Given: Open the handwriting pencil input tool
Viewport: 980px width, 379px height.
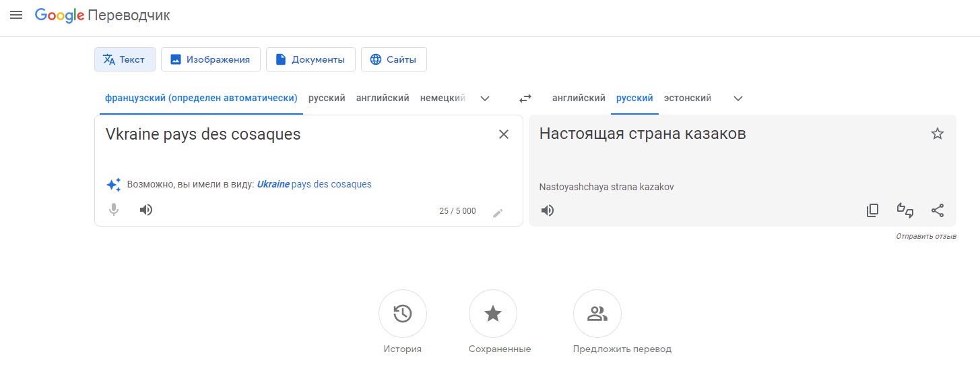Looking at the screenshot, I should pyautogui.click(x=498, y=213).
